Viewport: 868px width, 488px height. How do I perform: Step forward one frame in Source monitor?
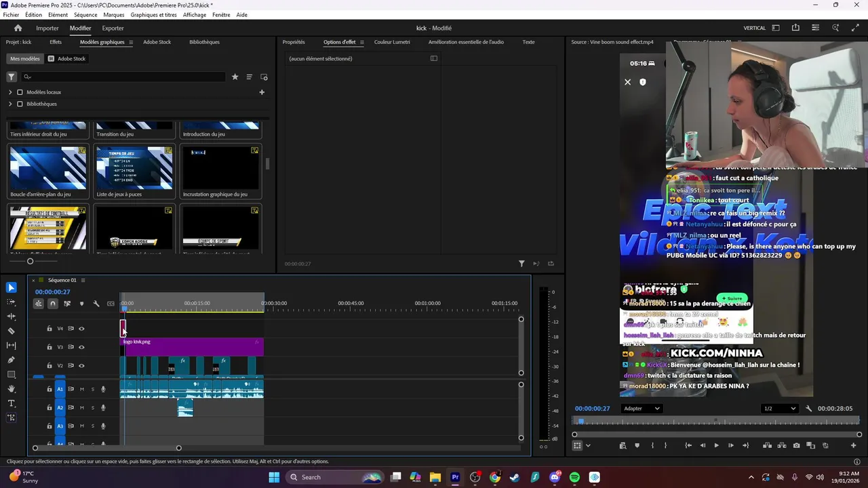point(730,445)
